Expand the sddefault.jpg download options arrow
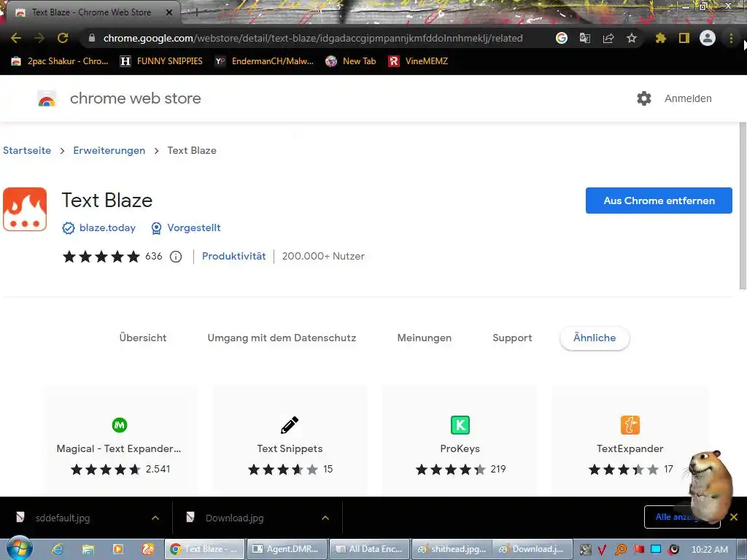747x560 pixels. coord(155,518)
